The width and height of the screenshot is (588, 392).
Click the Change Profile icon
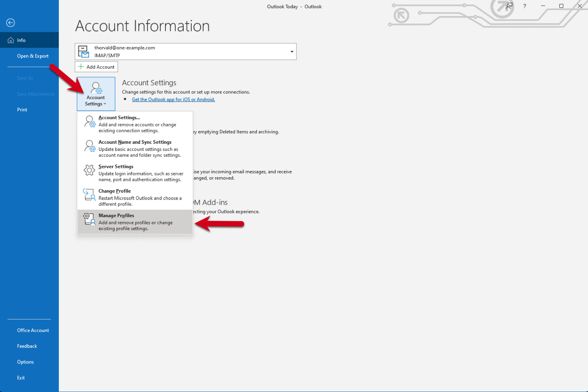coord(89,194)
